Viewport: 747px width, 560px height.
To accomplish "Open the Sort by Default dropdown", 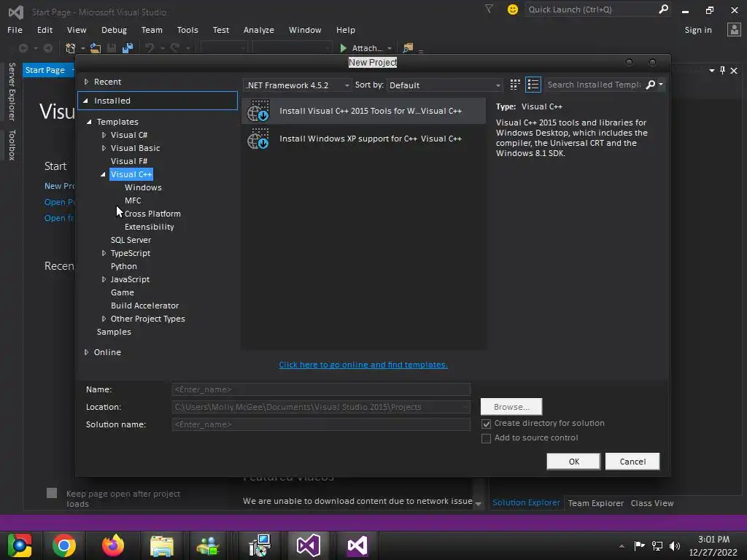I will click(x=444, y=85).
